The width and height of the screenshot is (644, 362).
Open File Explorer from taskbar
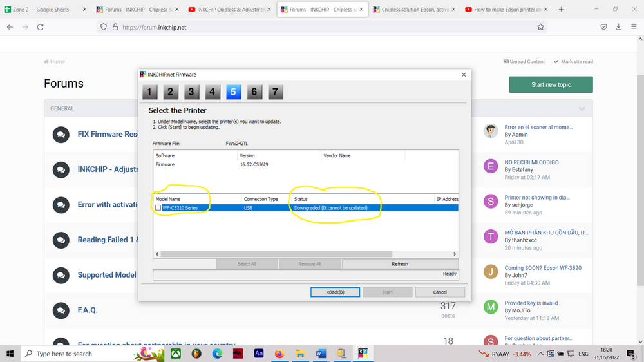(300, 354)
